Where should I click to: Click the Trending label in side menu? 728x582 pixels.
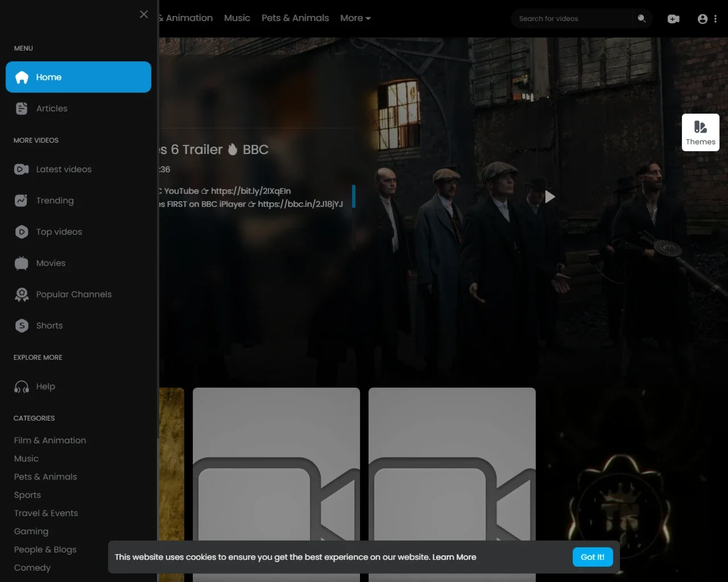coord(55,201)
